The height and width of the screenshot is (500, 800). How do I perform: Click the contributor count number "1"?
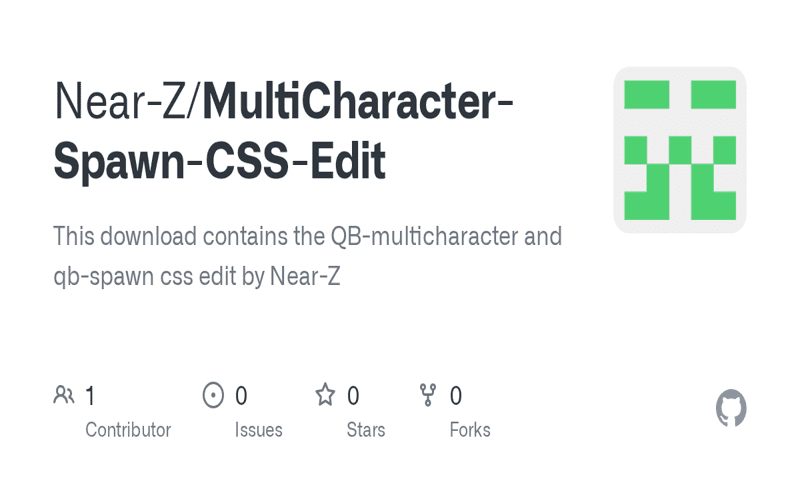pos(90,396)
